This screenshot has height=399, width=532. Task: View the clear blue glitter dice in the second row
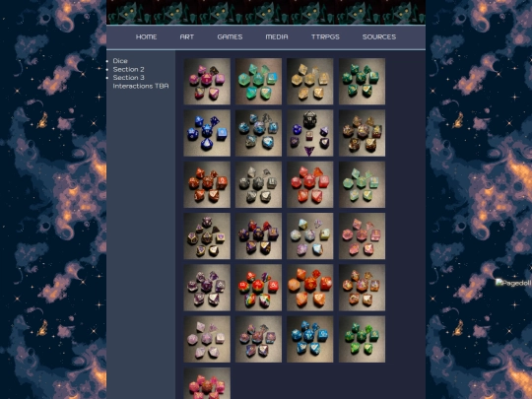258,133
